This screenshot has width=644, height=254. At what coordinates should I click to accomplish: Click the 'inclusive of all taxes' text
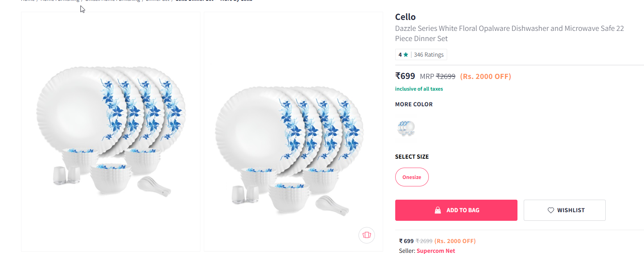point(419,89)
